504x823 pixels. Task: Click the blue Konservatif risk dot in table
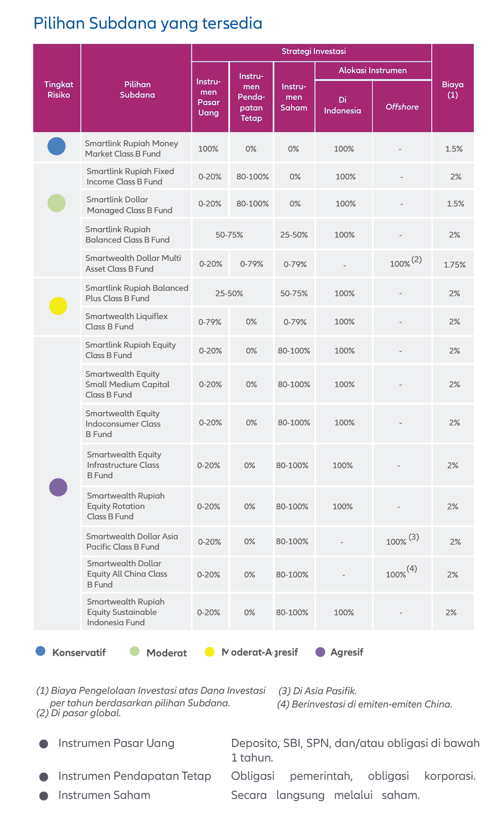[56, 146]
